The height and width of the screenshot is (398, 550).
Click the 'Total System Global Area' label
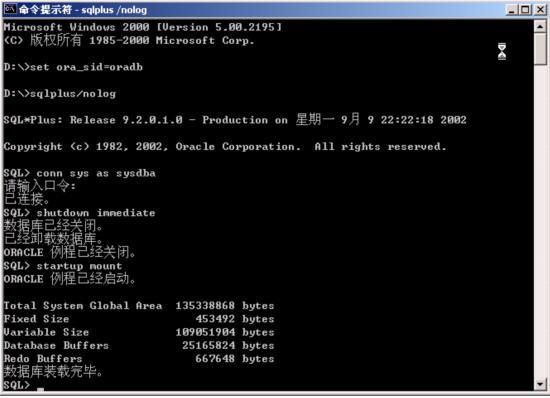[x=83, y=305]
